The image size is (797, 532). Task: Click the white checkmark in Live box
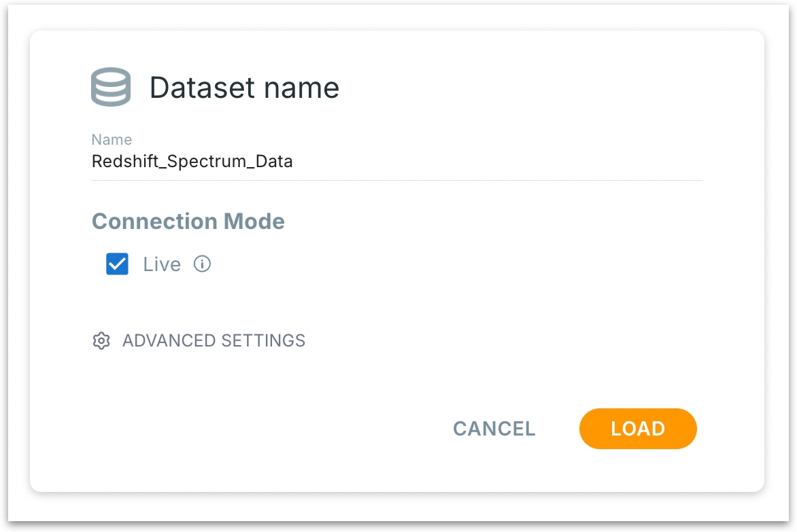117,264
